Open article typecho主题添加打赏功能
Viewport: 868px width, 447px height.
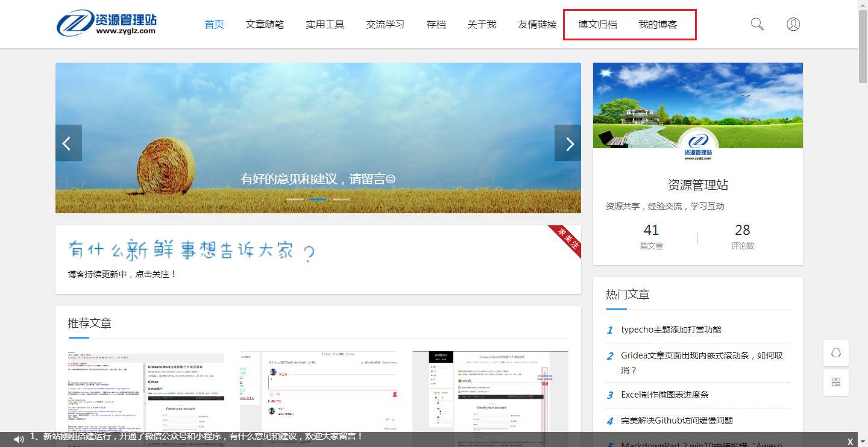tap(671, 330)
